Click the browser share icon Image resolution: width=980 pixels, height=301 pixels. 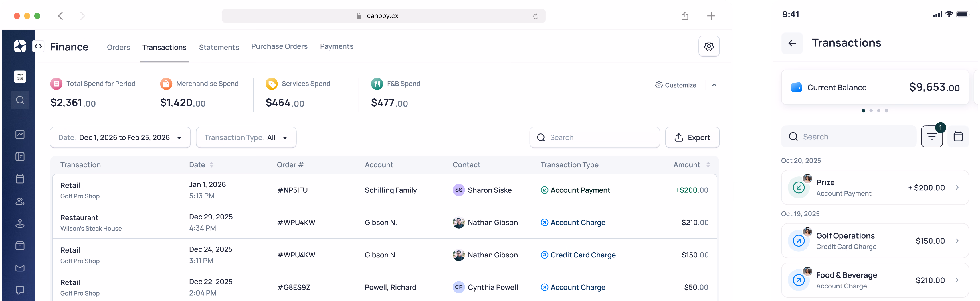coord(684,16)
